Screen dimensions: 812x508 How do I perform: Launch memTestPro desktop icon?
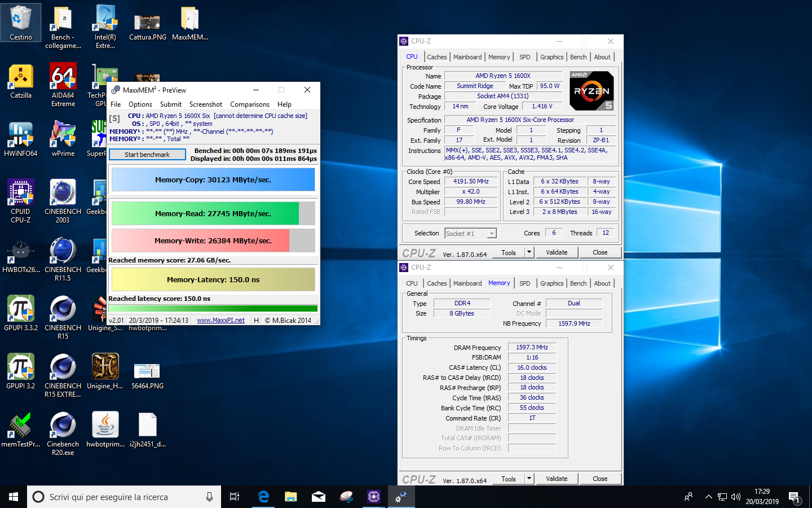[21, 430]
